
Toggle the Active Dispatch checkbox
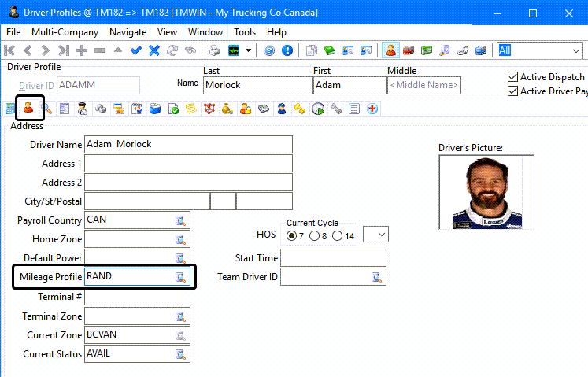click(x=513, y=77)
